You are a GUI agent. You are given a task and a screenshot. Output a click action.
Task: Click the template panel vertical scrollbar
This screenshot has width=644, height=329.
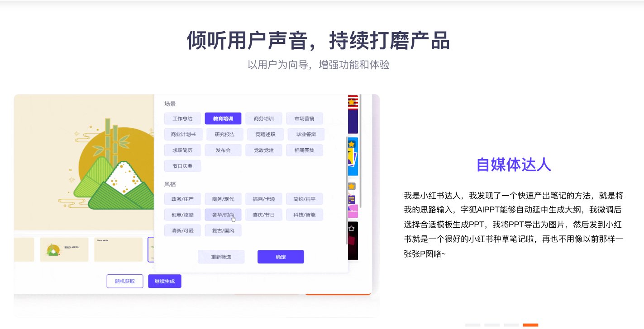347,190
